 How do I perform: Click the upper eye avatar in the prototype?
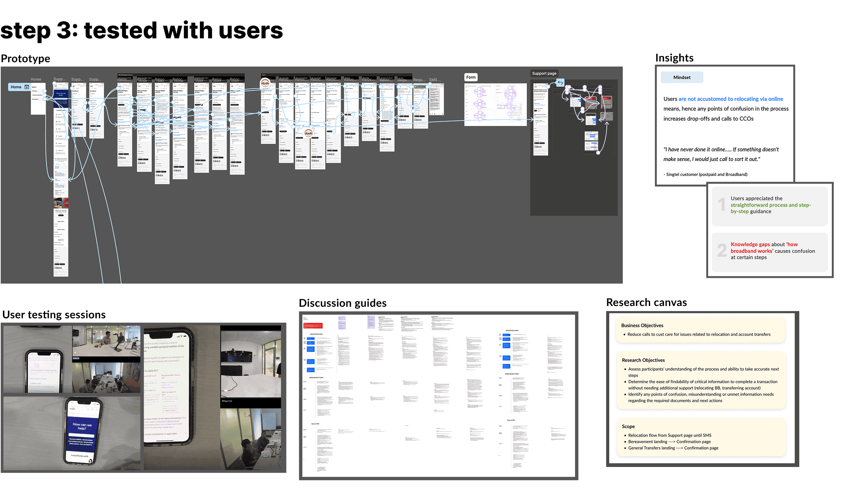click(265, 84)
